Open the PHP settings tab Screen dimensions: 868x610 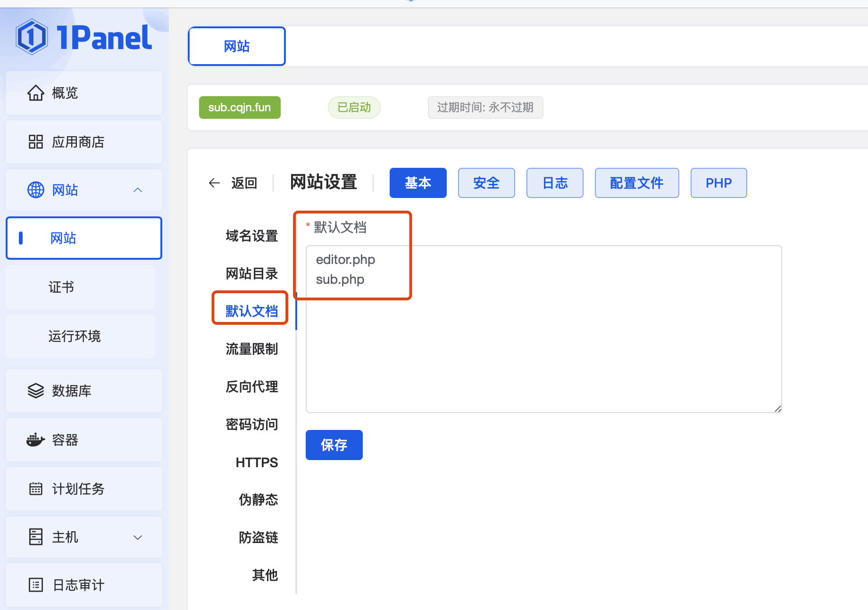(718, 183)
